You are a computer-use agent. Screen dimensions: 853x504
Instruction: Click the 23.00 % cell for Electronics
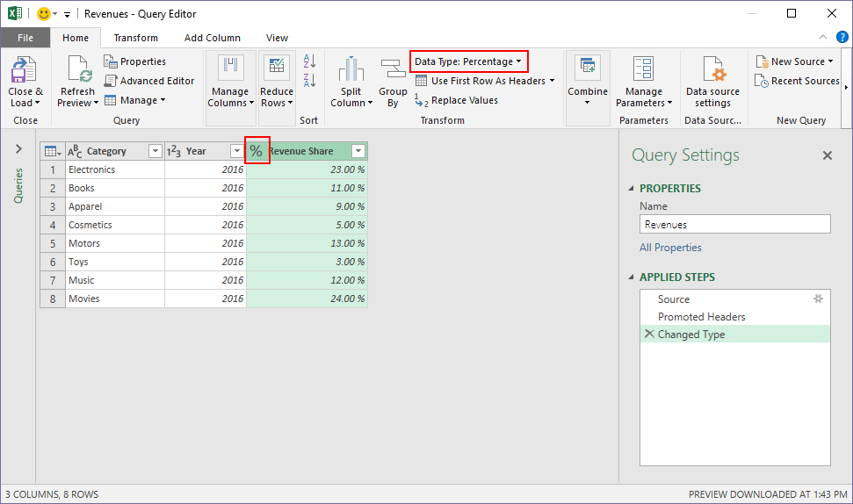(x=307, y=169)
